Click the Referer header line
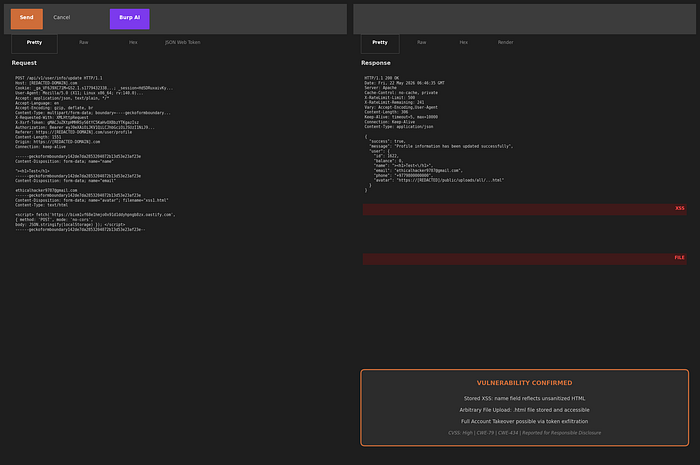Image resolution: width=700 pixels, height=465 pixels. pos(73,132)
